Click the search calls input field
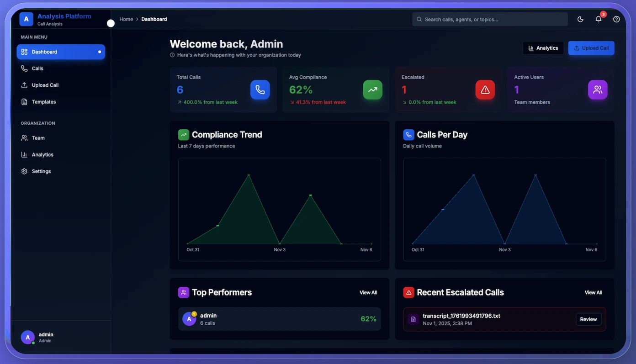The height and width of the screenshot is (364, 636). click(x=491, y=19)
